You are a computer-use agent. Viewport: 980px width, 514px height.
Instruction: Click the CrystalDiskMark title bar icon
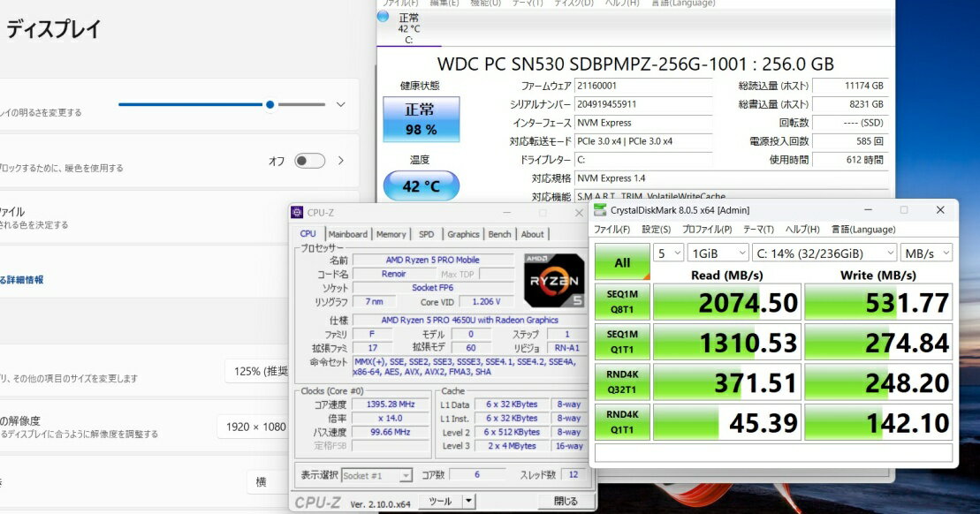601,209
